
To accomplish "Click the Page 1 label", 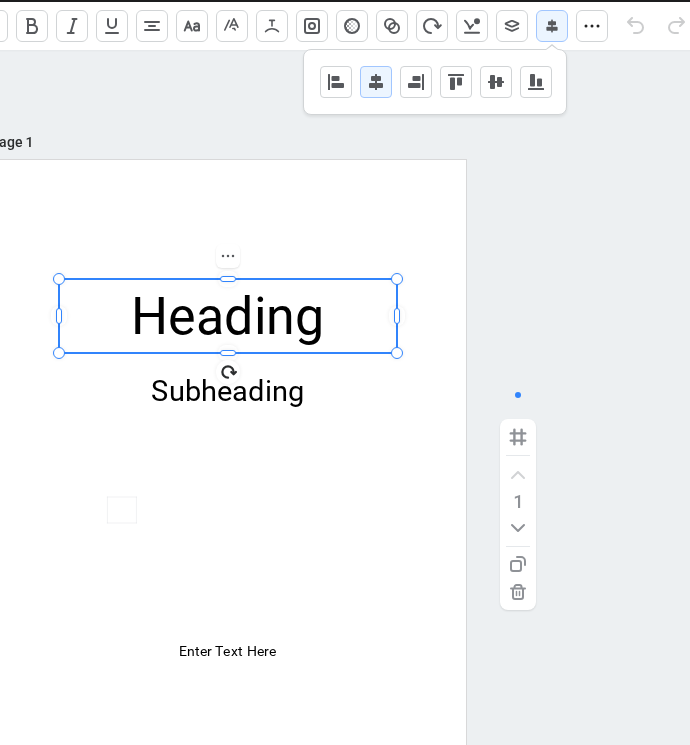I will 16,143.
